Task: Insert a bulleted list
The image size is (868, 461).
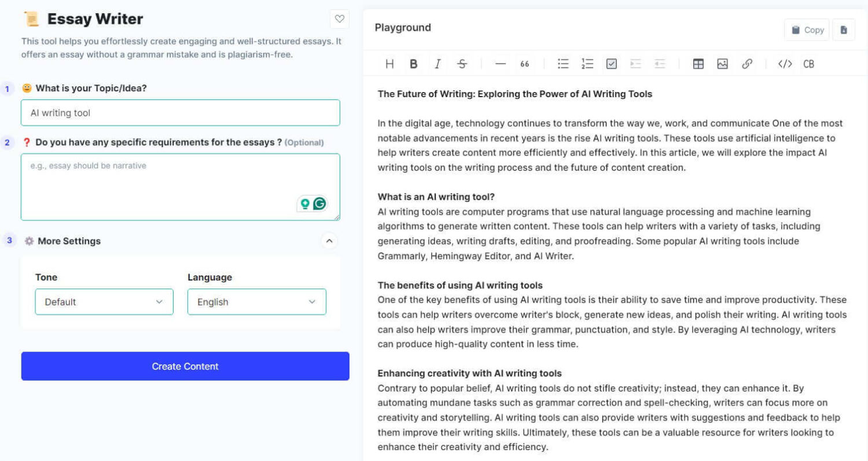Action: (563, 64)
